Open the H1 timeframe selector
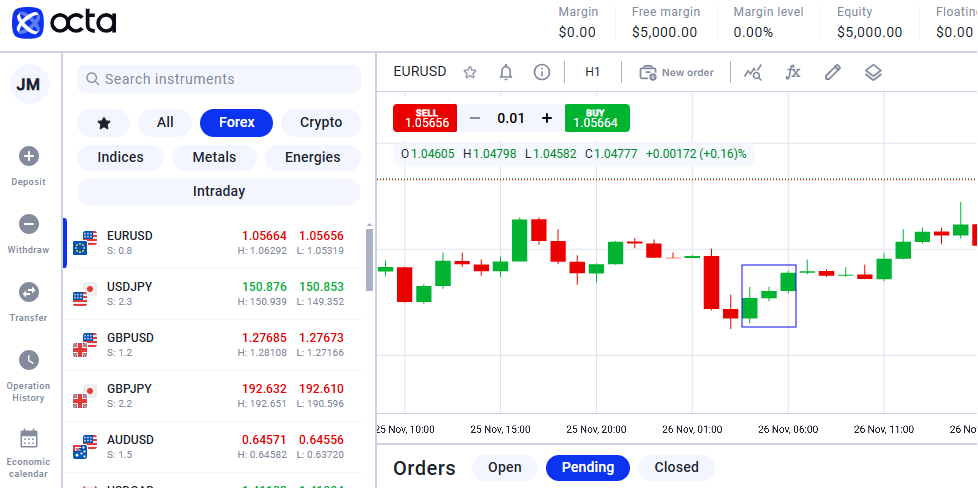The width and height of the screenshot is (978, 488). point(593,72)
